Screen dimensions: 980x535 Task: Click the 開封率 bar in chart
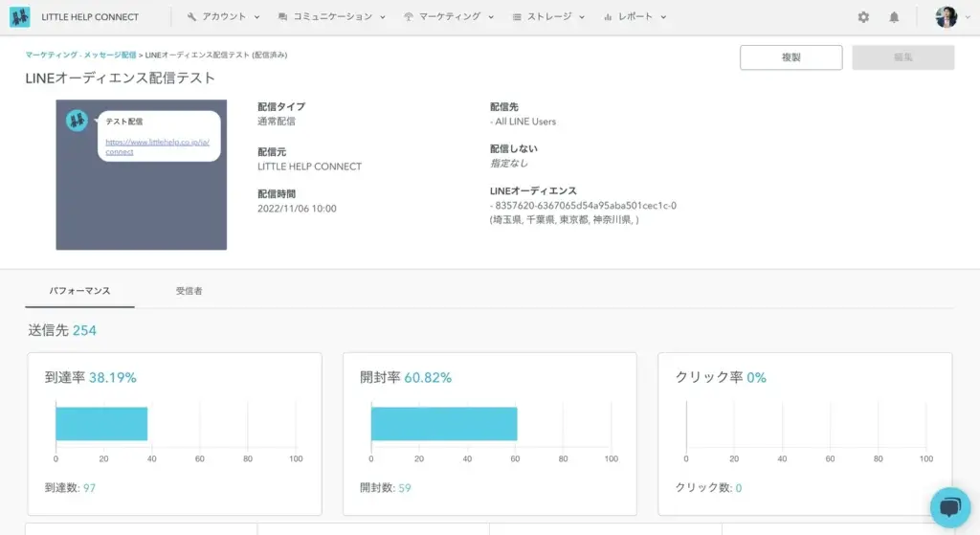coord(444,424)
